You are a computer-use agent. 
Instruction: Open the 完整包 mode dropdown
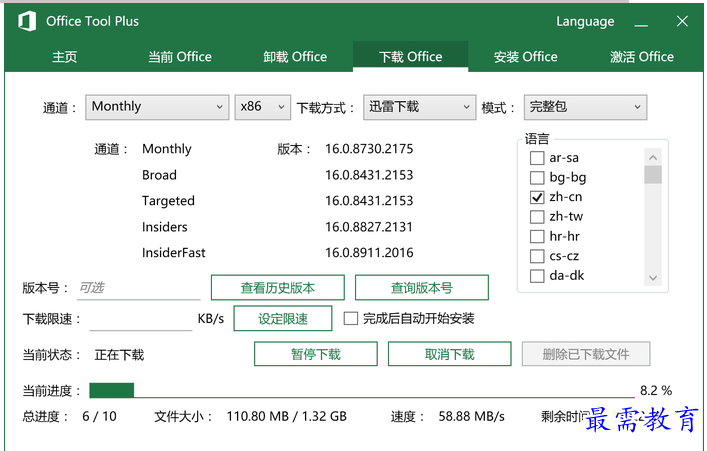585,107
